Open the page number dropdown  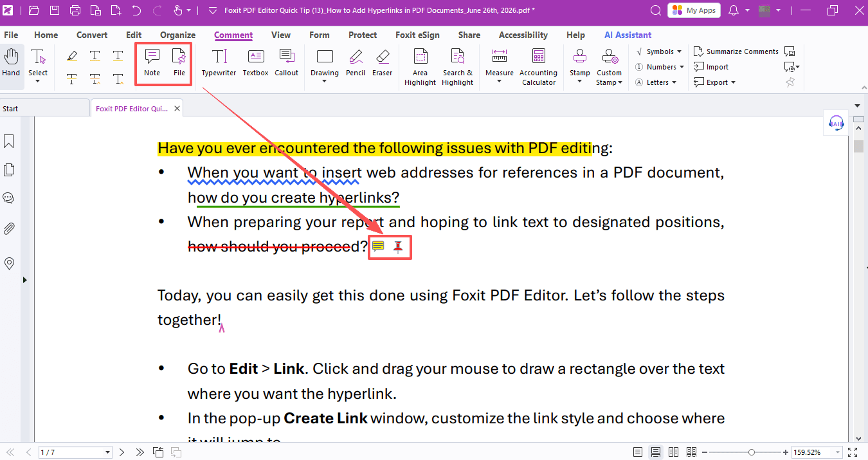[107, 452]
